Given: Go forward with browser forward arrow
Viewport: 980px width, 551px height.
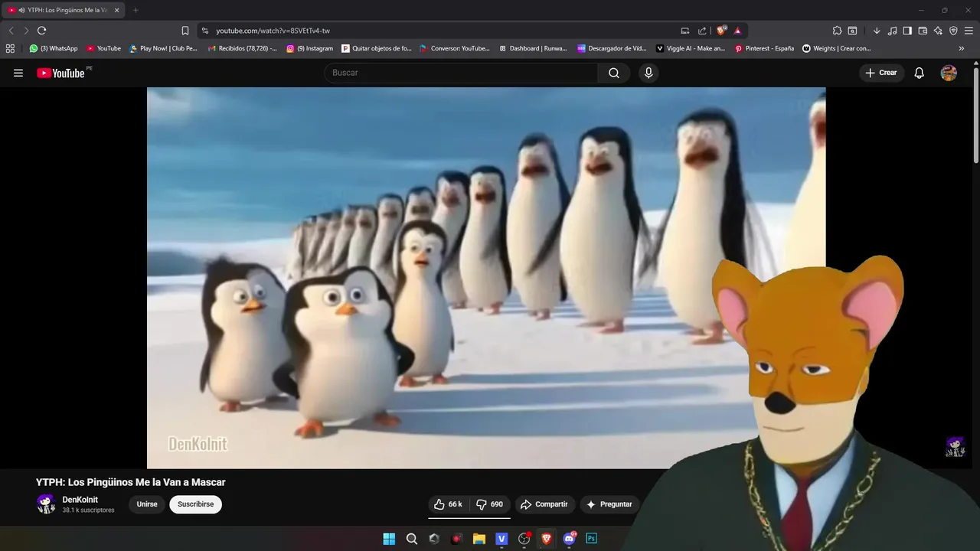Looking at the screenshot, I should point(26,31).
